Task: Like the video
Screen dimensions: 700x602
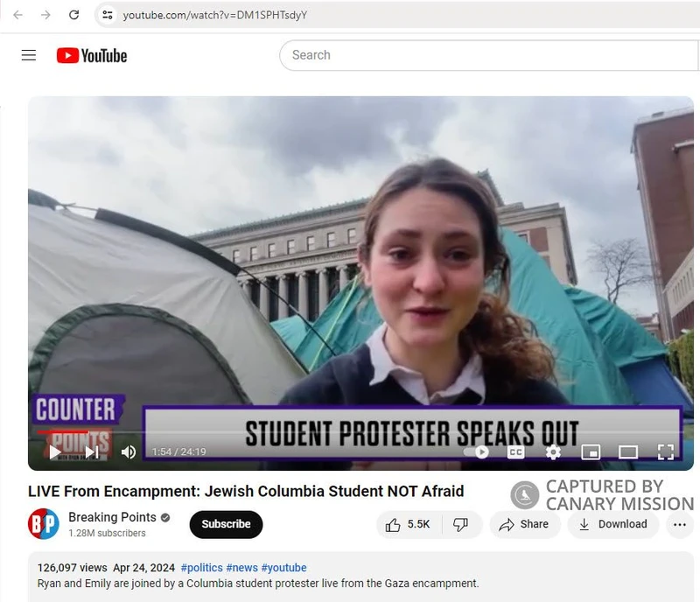Action: [x=409, y=524]
